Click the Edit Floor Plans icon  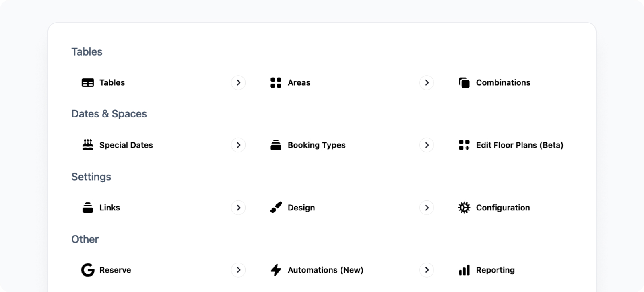[x=464, y=145]
